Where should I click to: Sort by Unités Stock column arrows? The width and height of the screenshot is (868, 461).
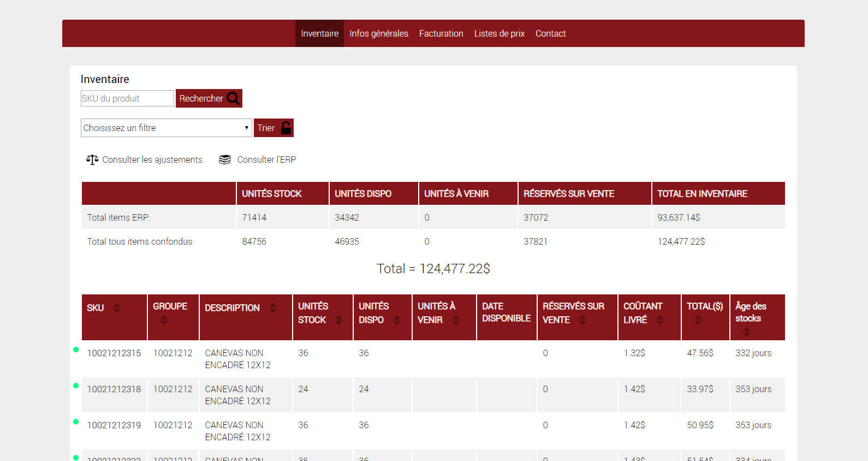click(339, 320)
